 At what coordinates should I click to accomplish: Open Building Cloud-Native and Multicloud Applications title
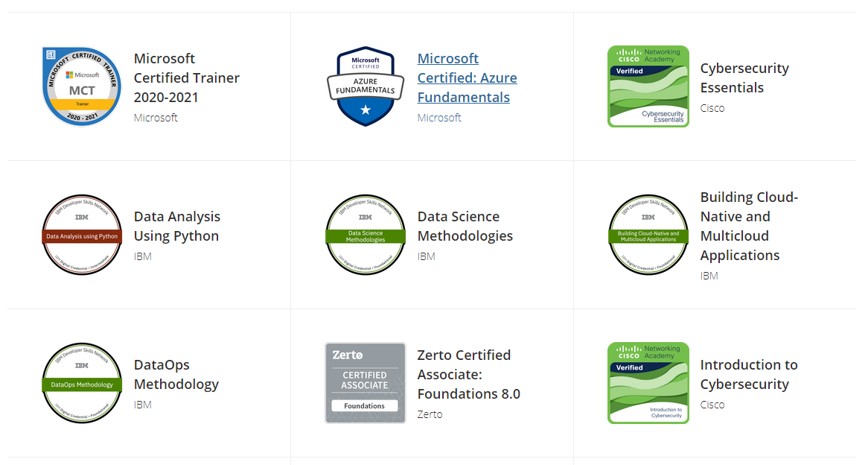click(749, 226)
